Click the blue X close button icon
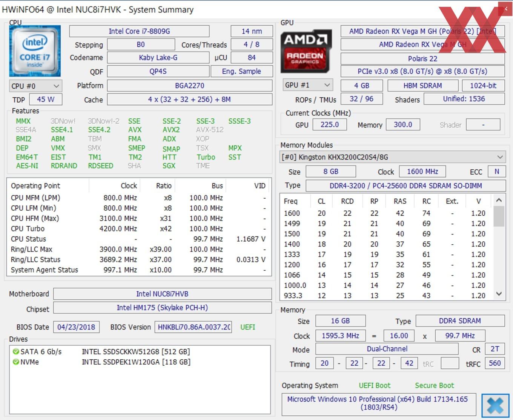The height and width of the screenshot is (420, 513). (495, 406)
